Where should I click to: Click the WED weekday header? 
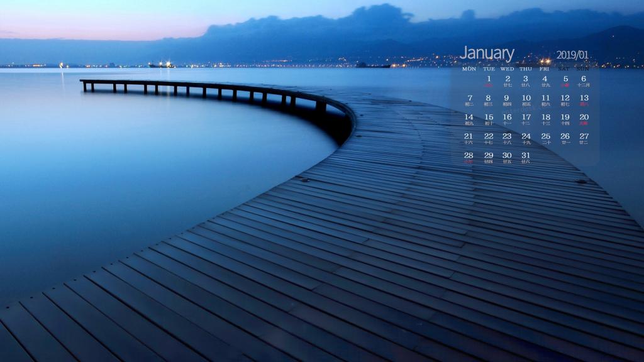coord(507,69)
